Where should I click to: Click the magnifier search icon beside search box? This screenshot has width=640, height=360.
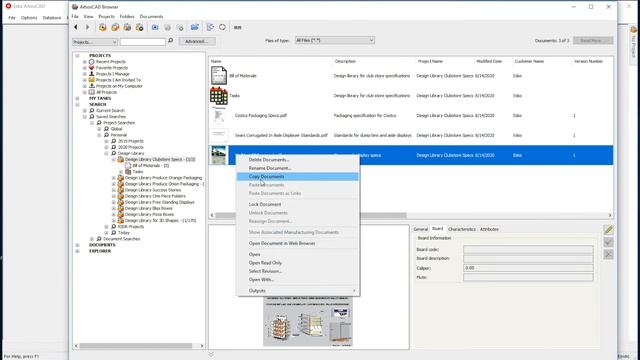click(x=171, y=41)
